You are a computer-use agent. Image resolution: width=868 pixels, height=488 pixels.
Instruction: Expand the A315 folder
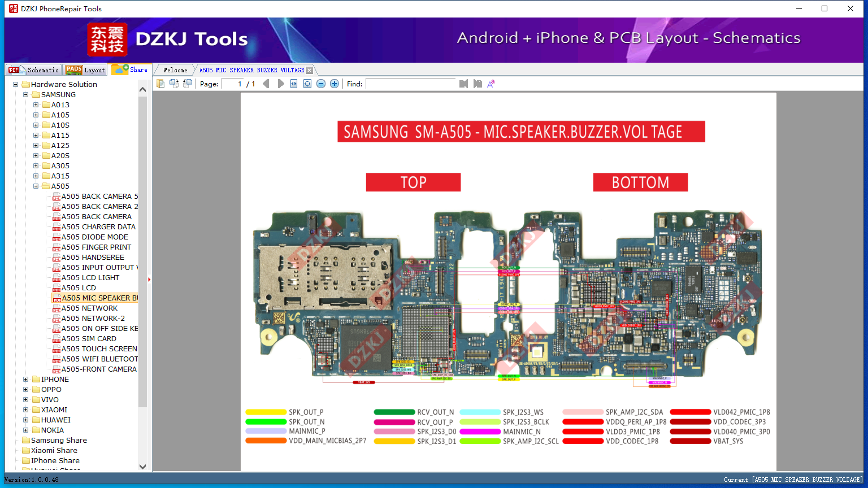(x=36, y=176)
